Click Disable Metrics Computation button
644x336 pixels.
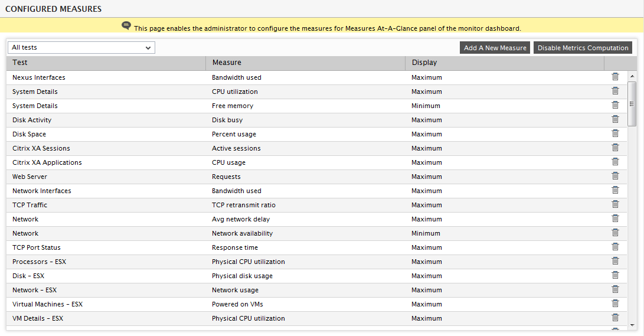coord(583,48)
